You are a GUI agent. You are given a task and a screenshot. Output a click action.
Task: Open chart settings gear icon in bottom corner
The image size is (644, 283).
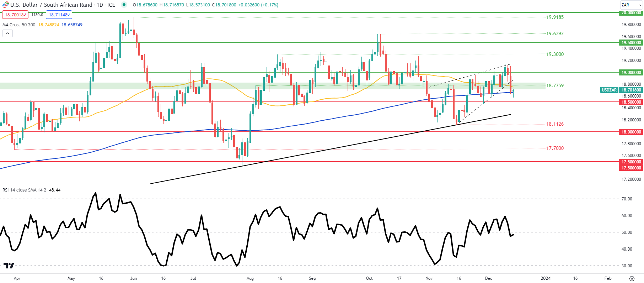click(632, 278)
